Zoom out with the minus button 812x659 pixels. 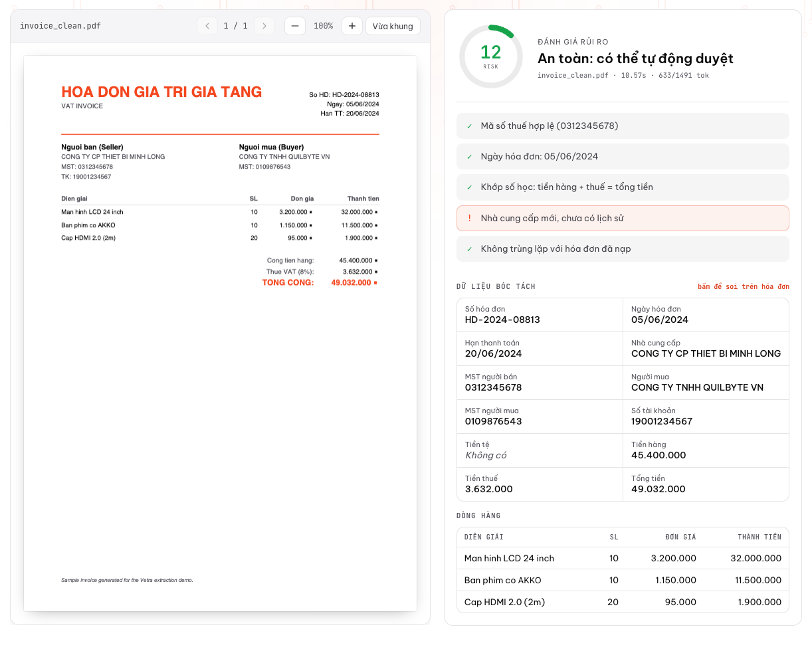tap(295, 26)
